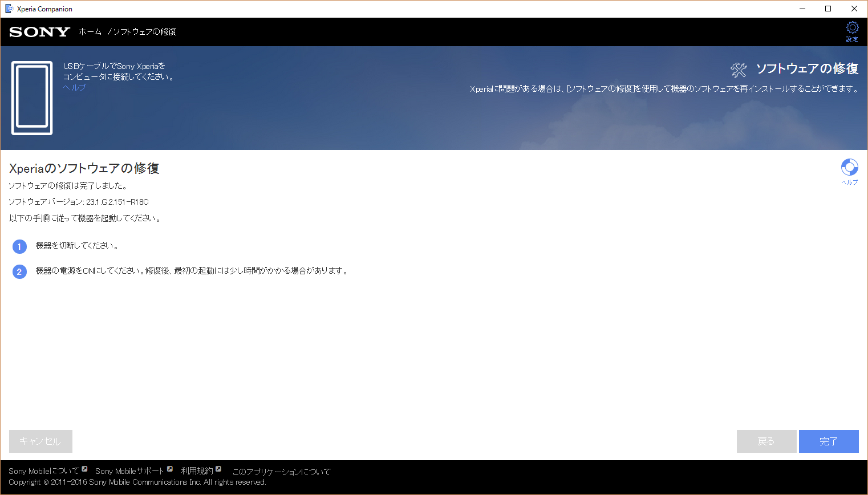Click the ソフトウェアバージョン text line

(x=79, y=202)
